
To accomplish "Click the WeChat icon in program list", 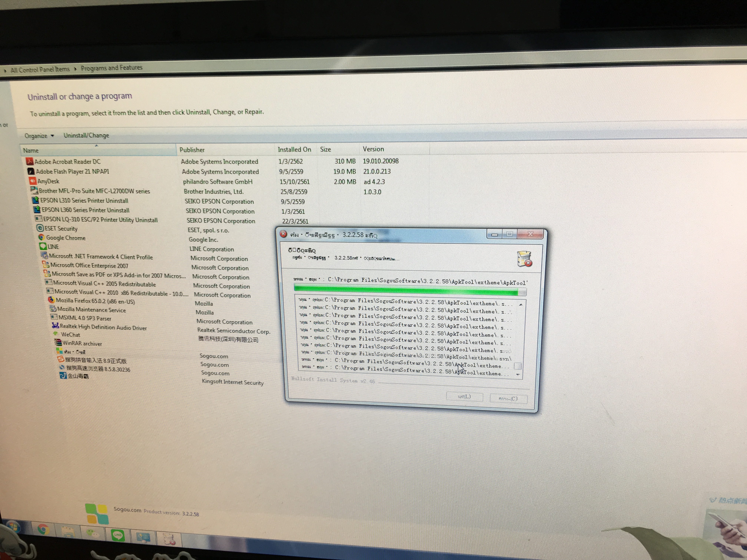I will (x=56, y=334).
